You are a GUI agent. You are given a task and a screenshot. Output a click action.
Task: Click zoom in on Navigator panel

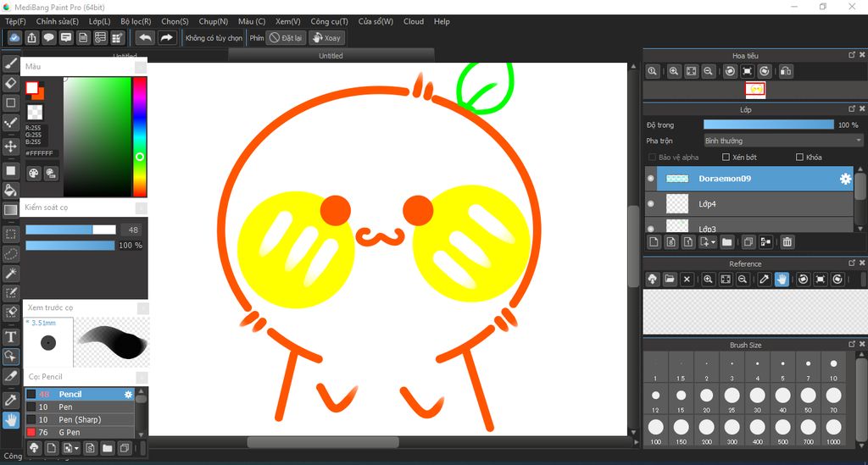tap(674, 71)
